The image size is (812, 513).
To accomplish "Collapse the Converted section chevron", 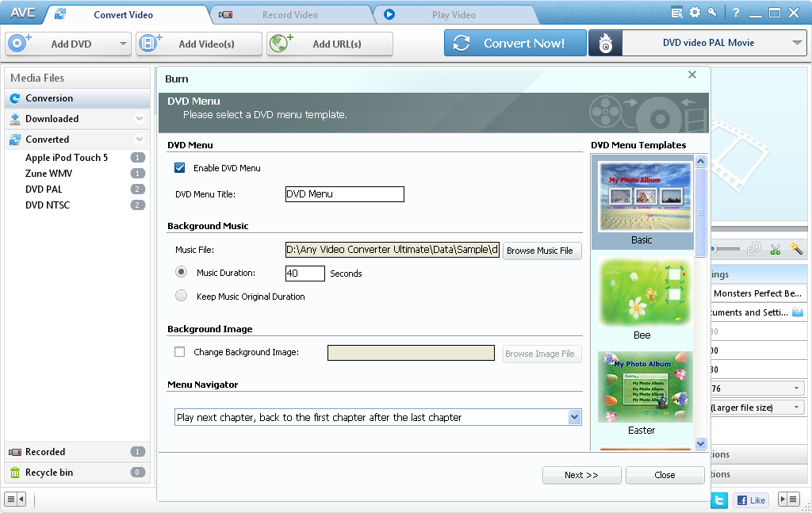I will (140, 140).
